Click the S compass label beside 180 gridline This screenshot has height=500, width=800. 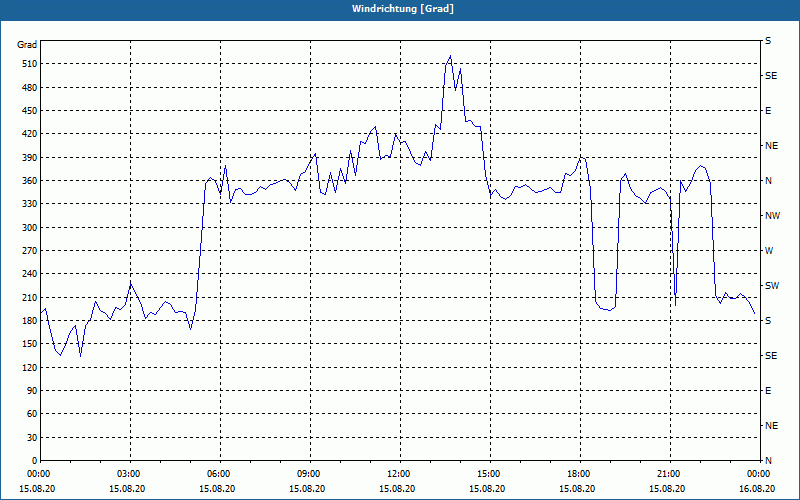768,321
